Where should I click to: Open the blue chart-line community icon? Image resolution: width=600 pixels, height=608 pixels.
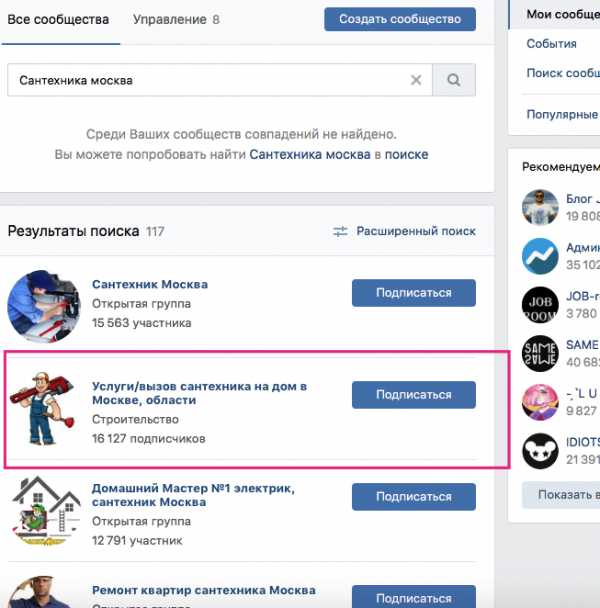[x=540, y=256]
